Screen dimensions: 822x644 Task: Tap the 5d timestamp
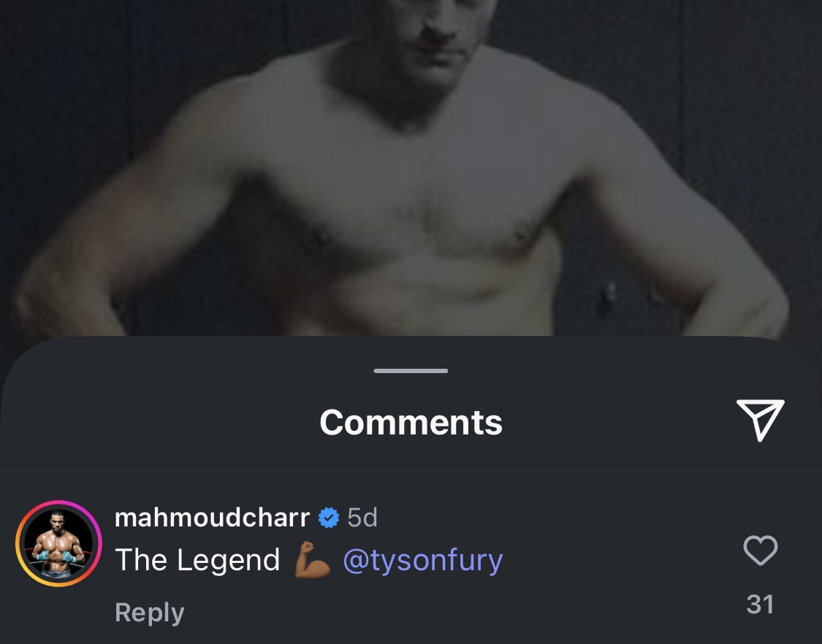pyautogui.click(x=362, y=518)
